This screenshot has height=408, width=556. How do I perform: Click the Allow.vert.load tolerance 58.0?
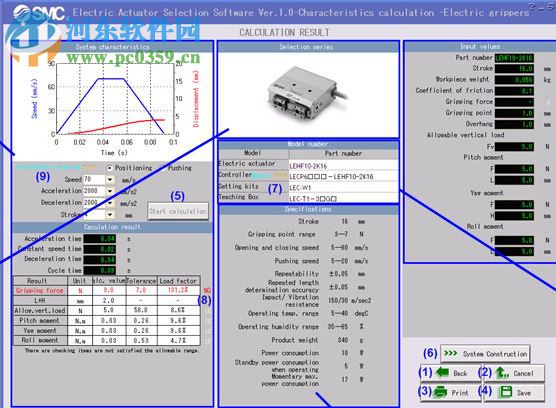141,310
